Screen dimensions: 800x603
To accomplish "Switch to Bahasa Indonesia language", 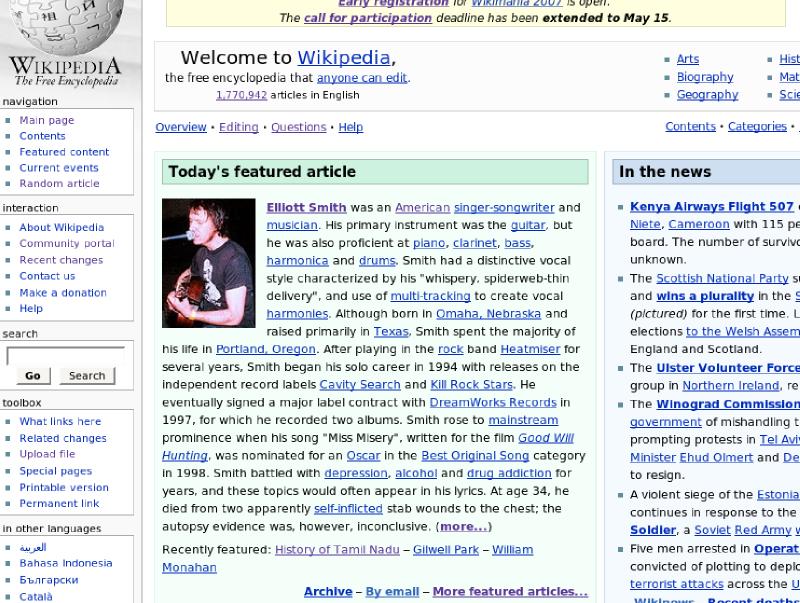I will (66, 563).
